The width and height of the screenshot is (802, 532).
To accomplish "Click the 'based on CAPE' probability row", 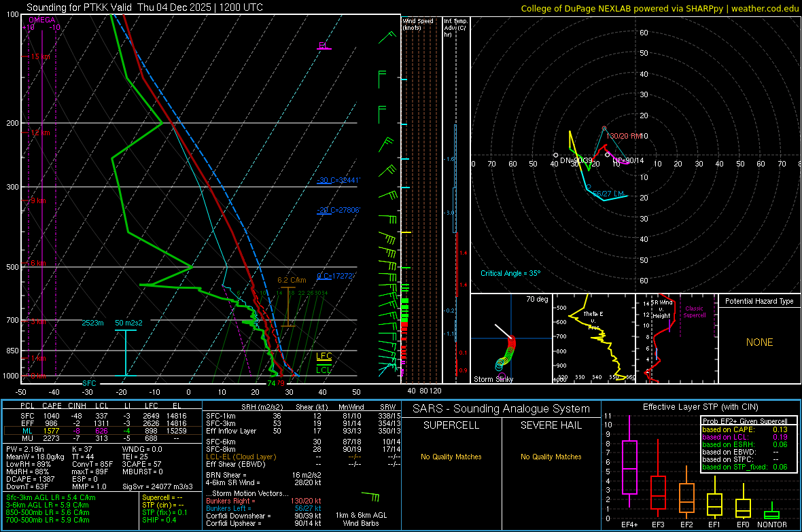I will 745,429.
